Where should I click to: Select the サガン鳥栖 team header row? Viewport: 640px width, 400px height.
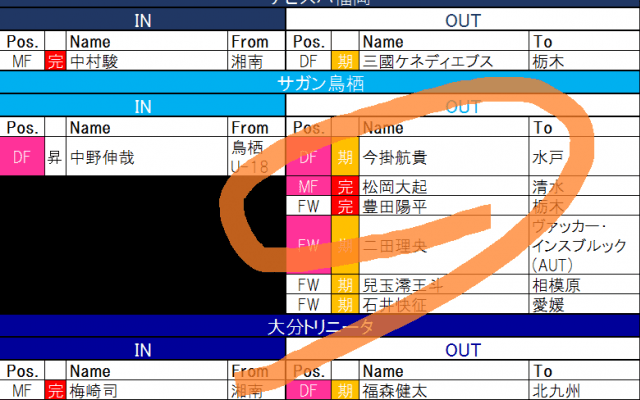(320, 83)
